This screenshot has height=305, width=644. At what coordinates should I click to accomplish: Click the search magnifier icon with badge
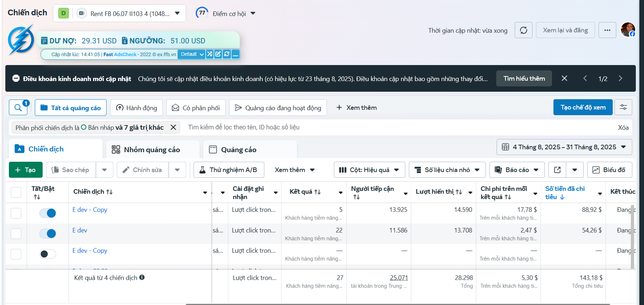[x=18, y=107]
